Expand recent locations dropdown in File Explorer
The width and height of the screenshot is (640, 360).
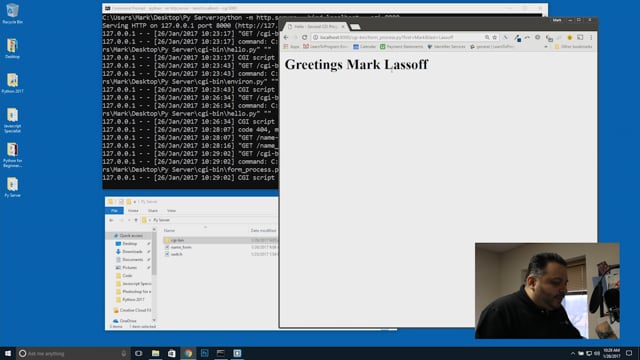coord(129,220)
